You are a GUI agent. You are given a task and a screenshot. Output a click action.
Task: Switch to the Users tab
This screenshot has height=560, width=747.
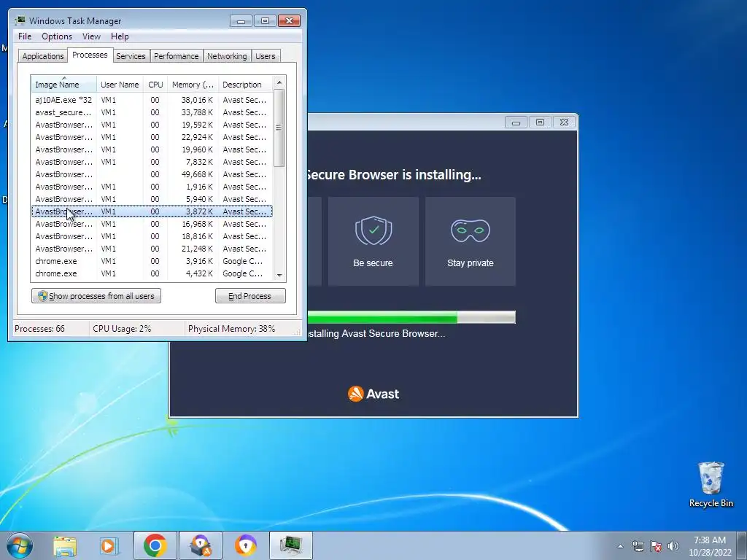pos(266,56)
